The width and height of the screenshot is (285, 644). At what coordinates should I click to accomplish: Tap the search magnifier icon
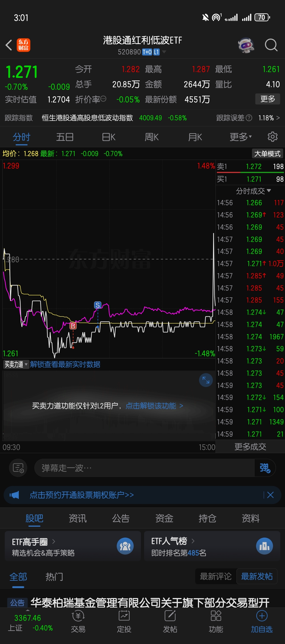pyautogui.click(x=271, y=45)
